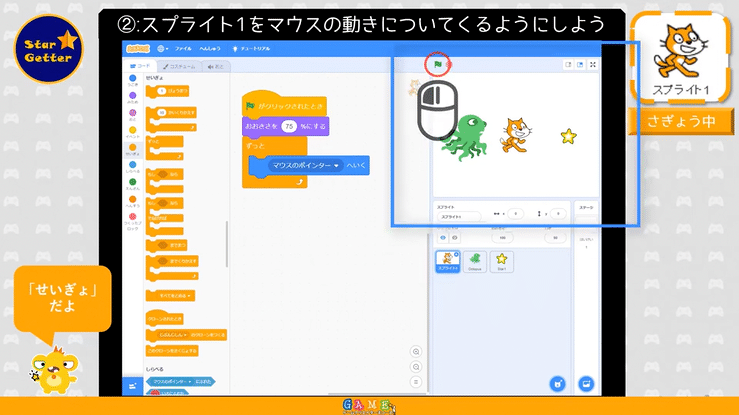
Task: Open the choose a backdrop button
Action: 586,383
